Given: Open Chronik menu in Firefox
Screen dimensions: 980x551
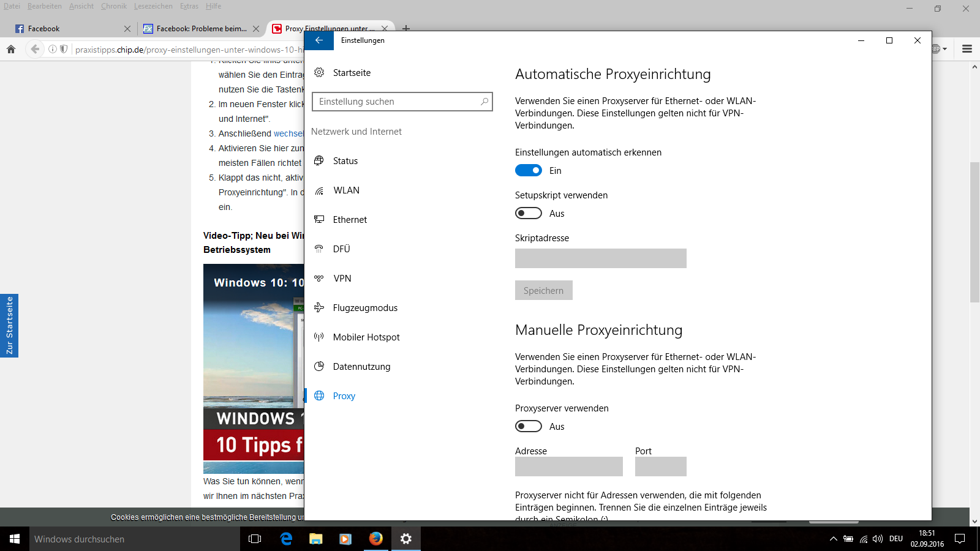Looking at the screenshot, I should pos(114,6).
